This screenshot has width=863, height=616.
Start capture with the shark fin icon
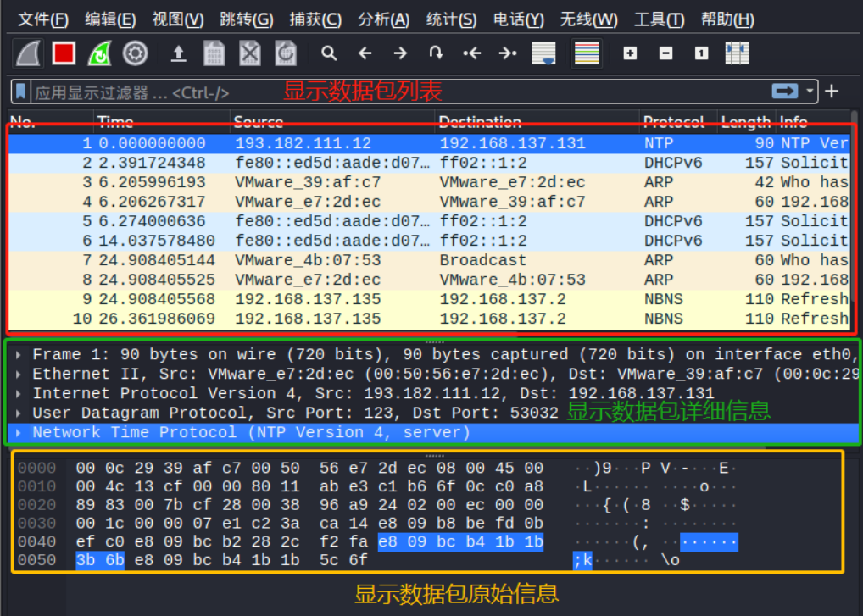click(x=28, y=53)
